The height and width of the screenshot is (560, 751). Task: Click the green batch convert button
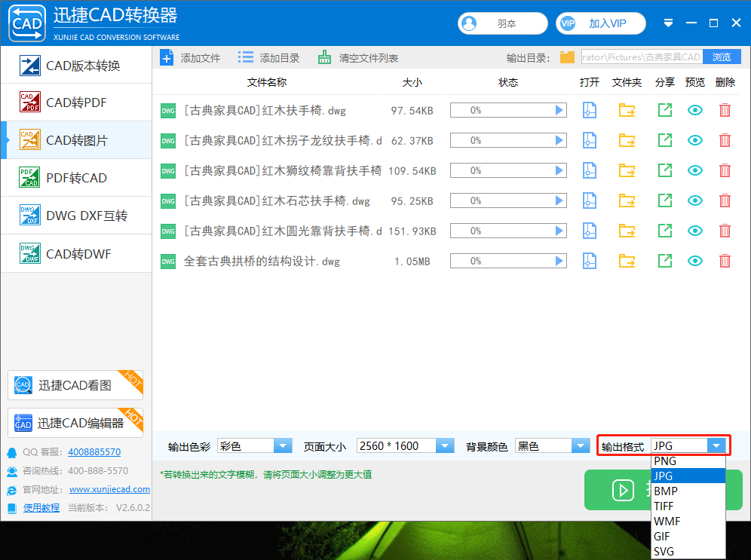coord(618,490)
